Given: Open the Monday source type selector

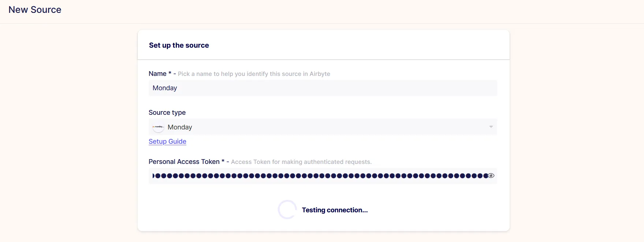Looking at the screenshot, I should [323, 127].
